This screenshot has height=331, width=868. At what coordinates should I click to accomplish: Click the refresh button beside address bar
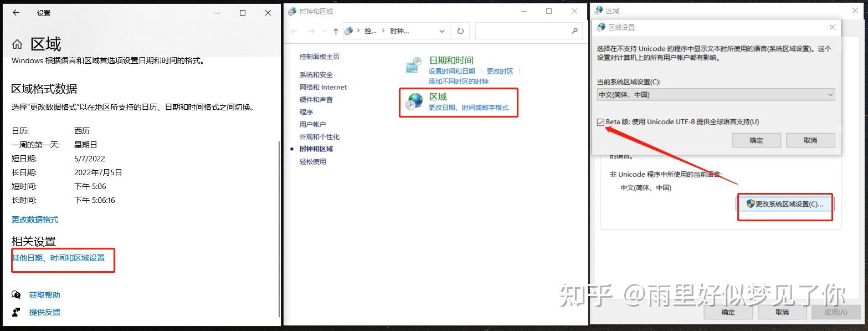click(460, 31)
